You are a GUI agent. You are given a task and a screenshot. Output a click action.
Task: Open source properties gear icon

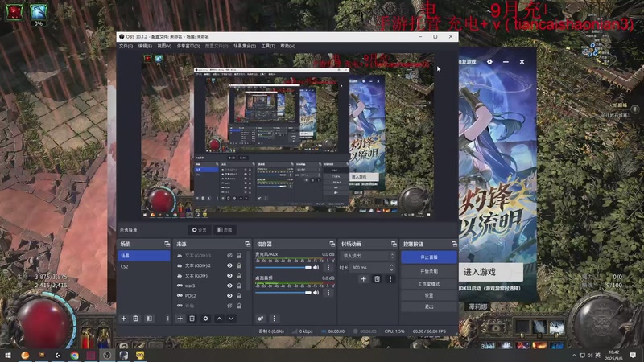[205, 319]
